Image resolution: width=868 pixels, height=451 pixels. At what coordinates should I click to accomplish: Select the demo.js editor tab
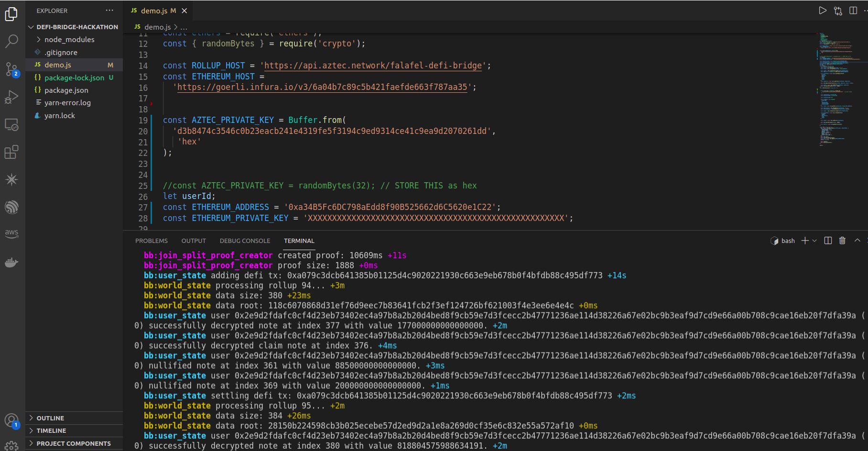158,11
